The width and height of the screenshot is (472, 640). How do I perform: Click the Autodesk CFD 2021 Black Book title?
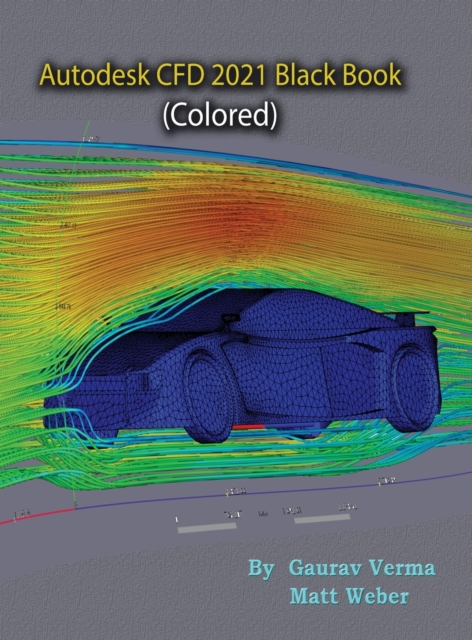click(220, 76)
